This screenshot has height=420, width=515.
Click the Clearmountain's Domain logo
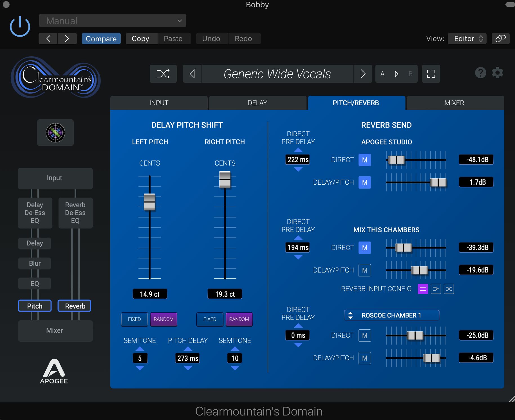[x=55, y=77]
